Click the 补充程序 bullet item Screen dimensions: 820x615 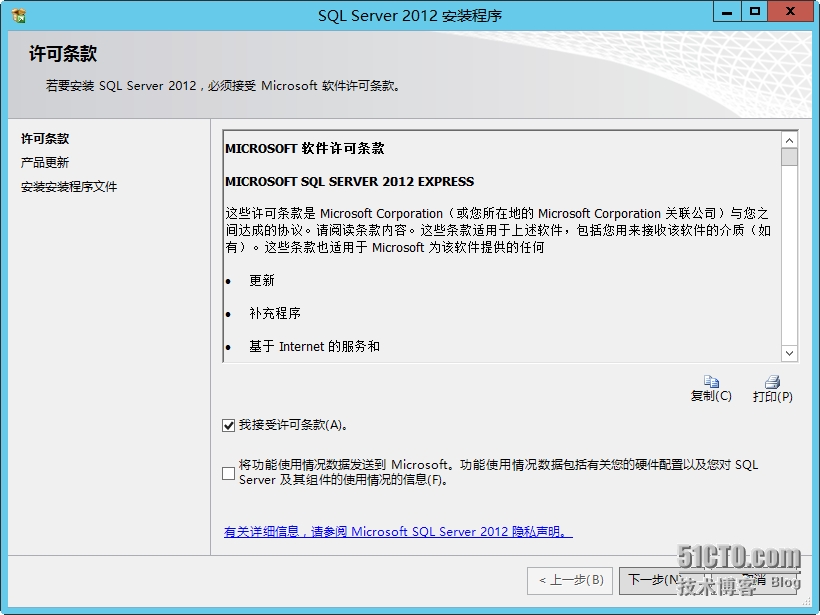pyautogui.click(x=275, y=314)
